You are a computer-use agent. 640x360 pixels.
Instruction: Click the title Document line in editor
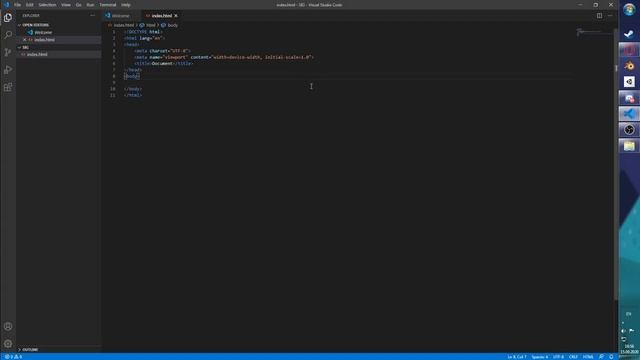pos(164,64)
